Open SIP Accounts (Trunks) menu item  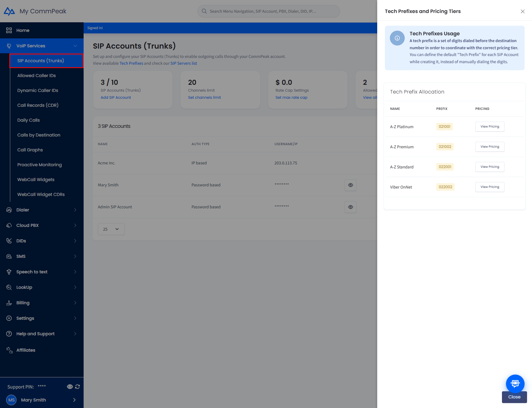(46, 61)
